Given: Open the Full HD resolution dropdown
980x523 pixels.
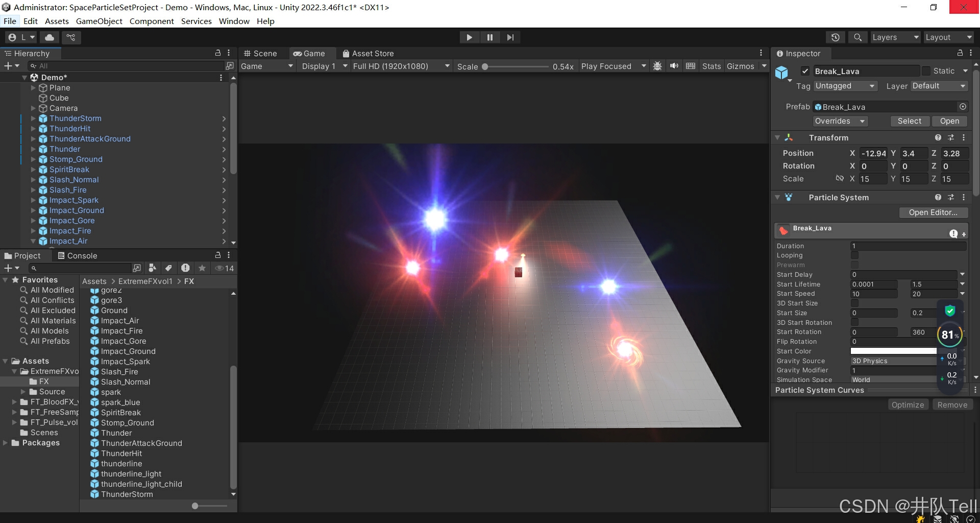Looking at the screenshot, I should tap(401, 66).
